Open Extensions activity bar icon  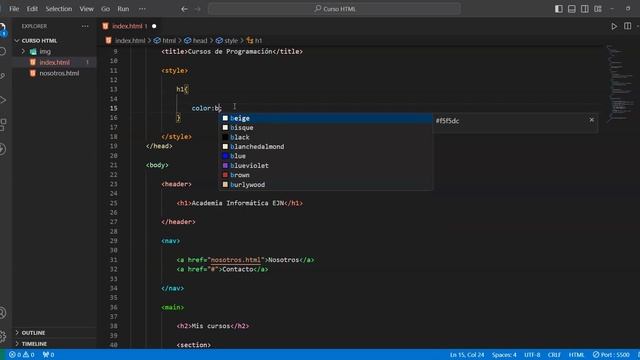(3, 124)
